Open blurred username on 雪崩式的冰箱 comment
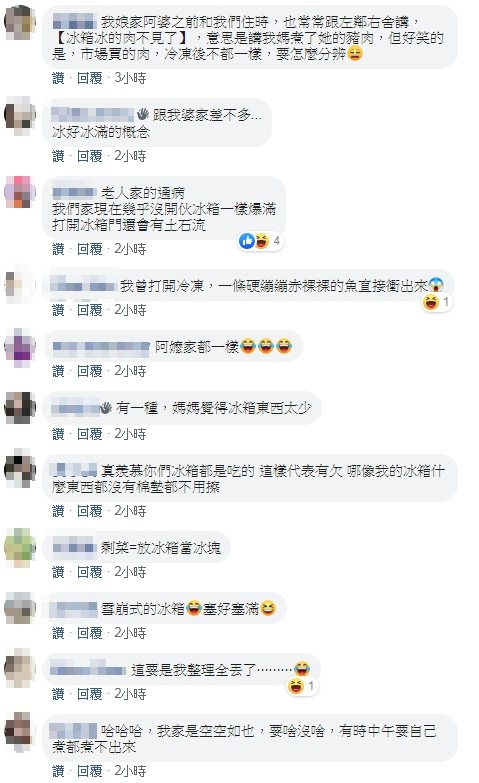 [x=74, y=609]
